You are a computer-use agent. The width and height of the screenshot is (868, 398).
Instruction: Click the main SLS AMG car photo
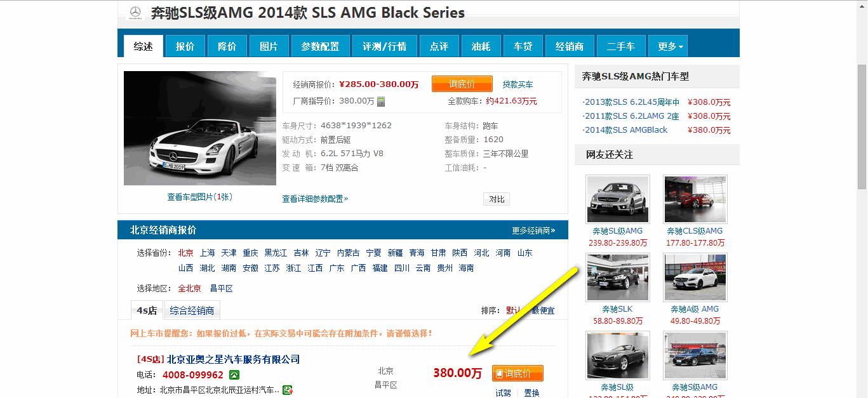[x=200, y=128]
